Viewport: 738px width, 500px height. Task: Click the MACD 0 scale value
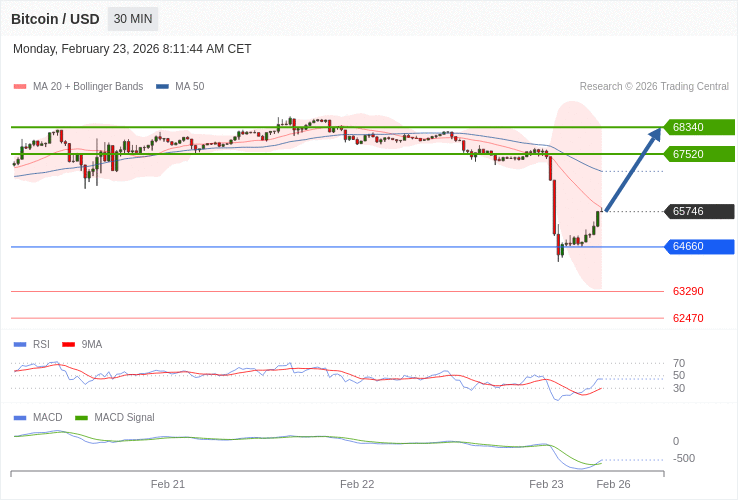(676, 442)
